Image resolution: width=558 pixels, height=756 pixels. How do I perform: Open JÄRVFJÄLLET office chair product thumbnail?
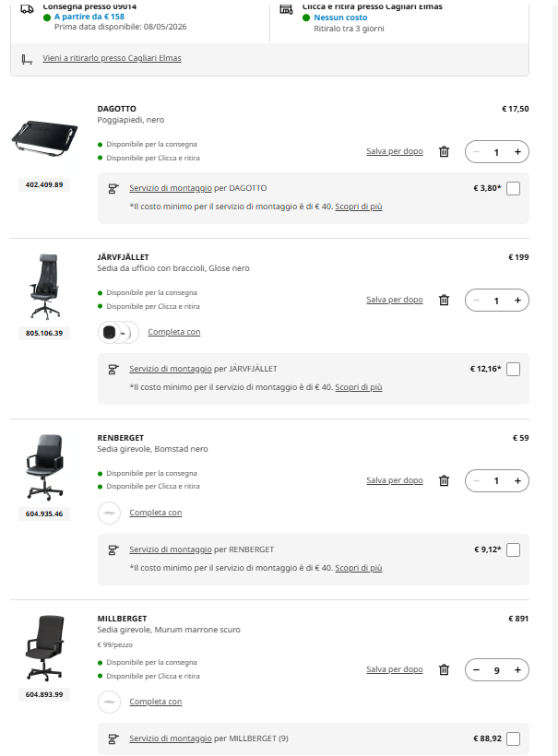tap(44, 287)
